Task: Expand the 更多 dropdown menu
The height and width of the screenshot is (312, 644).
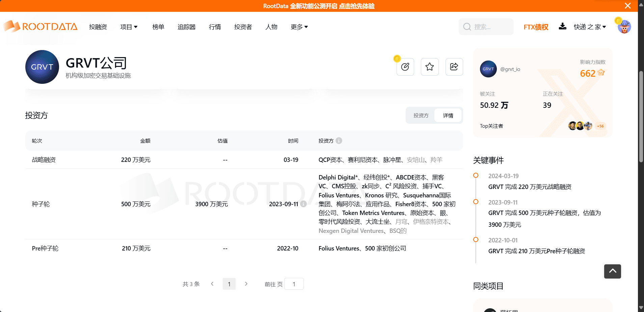Action: [x=299, y=27]
